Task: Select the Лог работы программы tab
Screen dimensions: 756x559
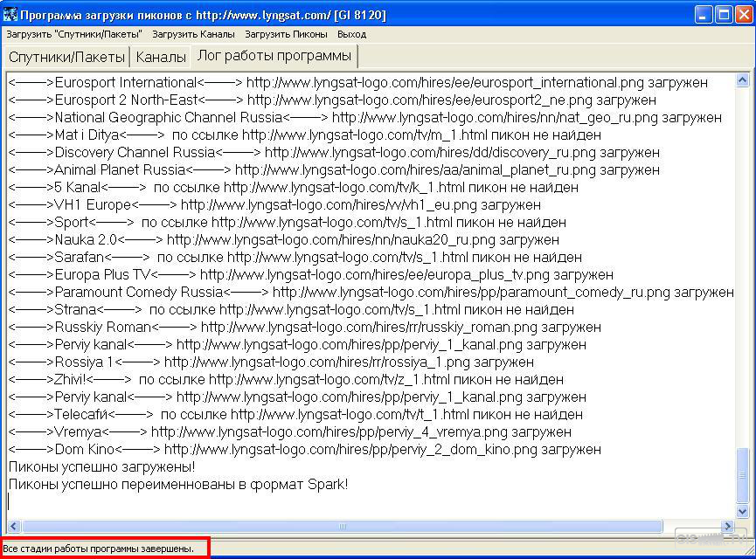Action: click(274, 55)
